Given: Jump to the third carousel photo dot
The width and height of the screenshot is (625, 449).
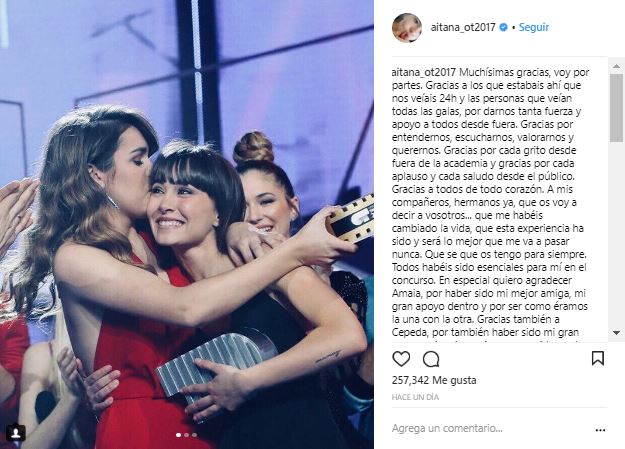Looking at the screenshot, I should pos(194,435).
